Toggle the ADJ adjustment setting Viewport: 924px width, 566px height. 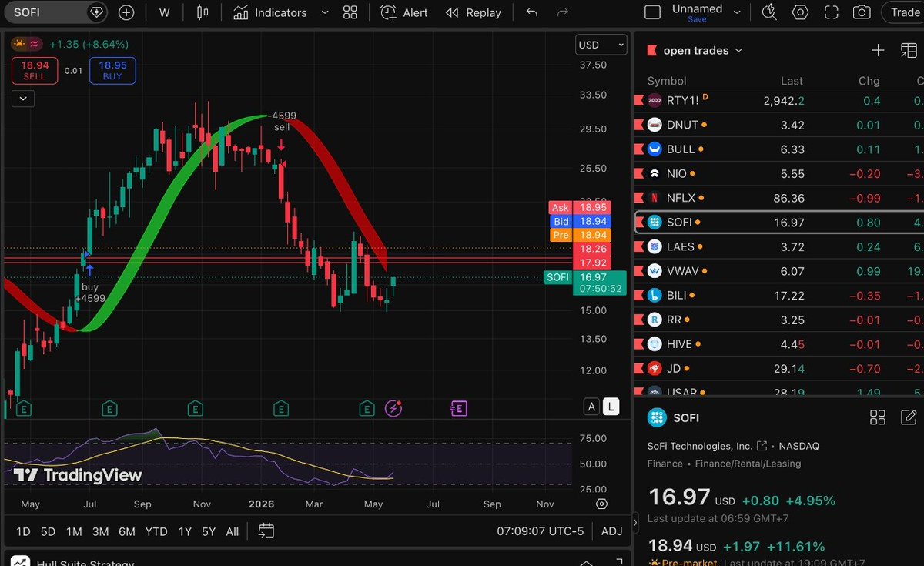(x=611, y=531)
